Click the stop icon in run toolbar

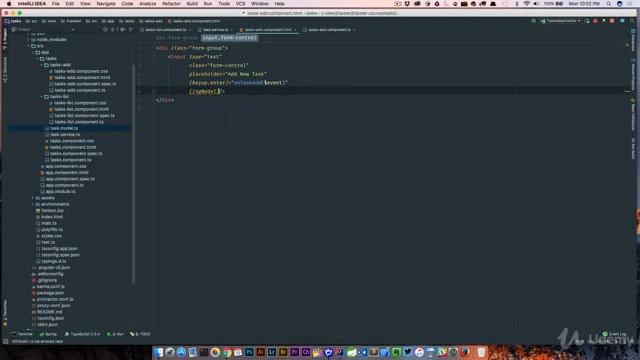[x=612, y=21]
